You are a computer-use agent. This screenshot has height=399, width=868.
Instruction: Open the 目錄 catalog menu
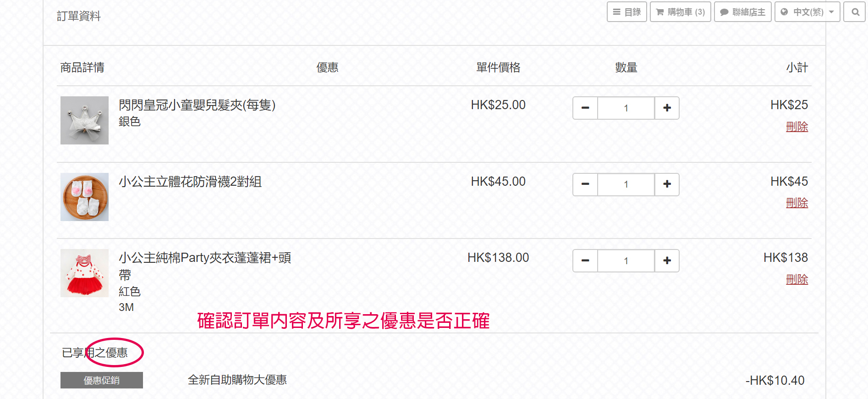point(626,12)
